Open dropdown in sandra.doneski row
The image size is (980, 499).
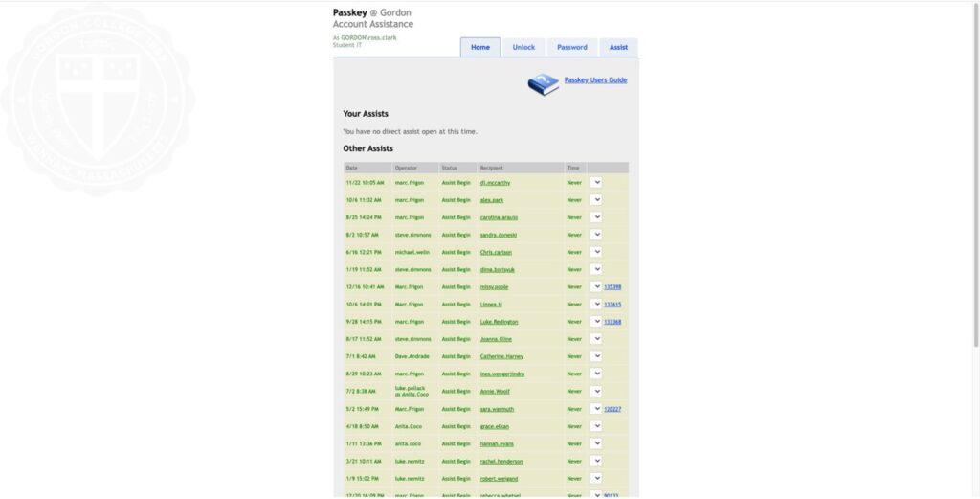(596, 235)
